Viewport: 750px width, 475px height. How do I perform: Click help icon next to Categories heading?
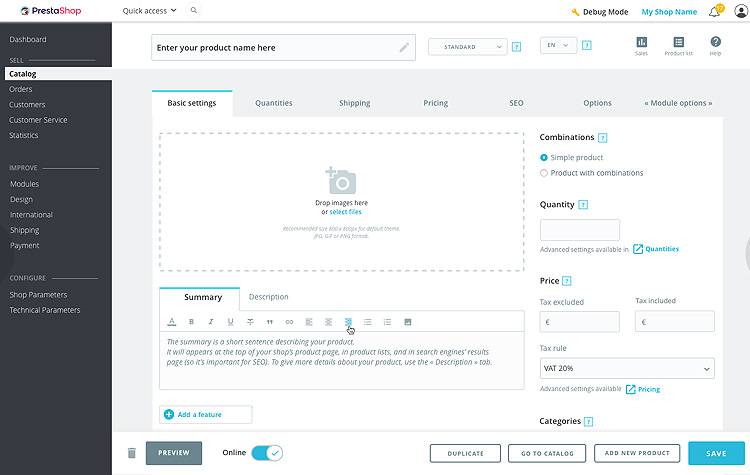[589, 421]
